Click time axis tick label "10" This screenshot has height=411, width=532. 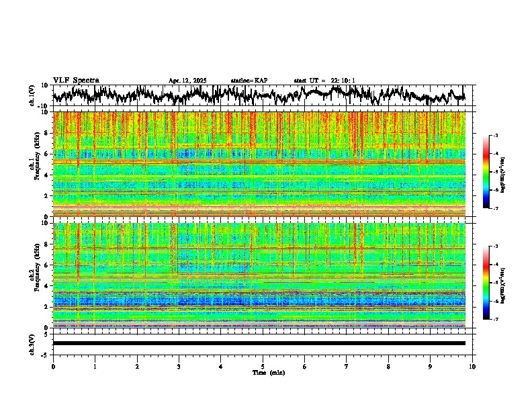[x=472, y=367]
